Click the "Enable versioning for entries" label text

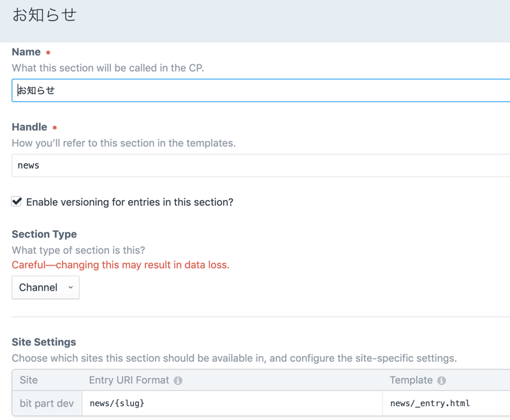(129, 202)
